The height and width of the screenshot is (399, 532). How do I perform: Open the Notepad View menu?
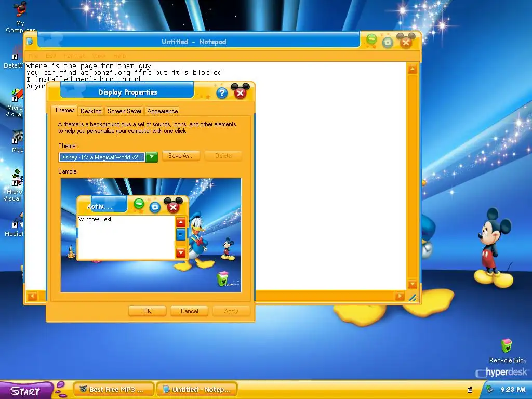tap(99, 56)
